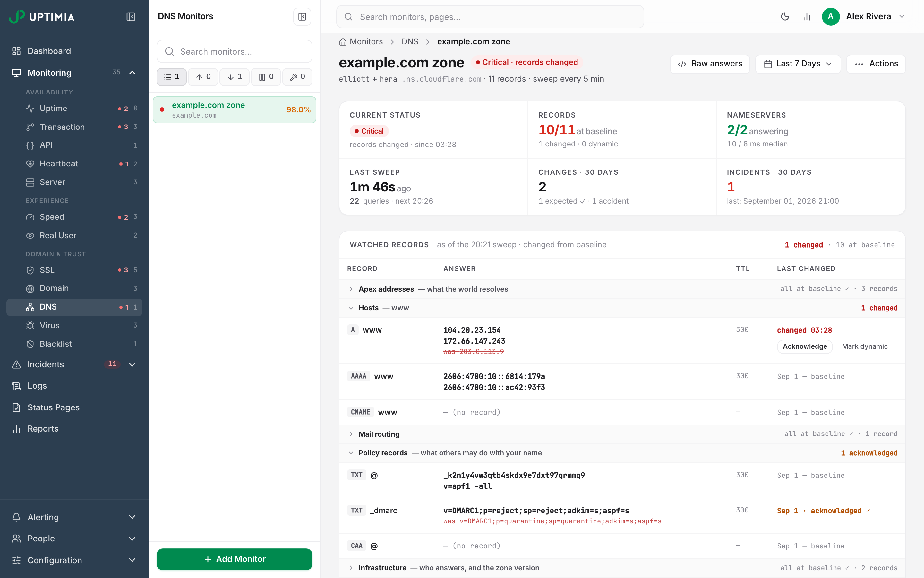924x578 pixels.
Task: Open SSL monitors
Action: click(x=74, y=270)
